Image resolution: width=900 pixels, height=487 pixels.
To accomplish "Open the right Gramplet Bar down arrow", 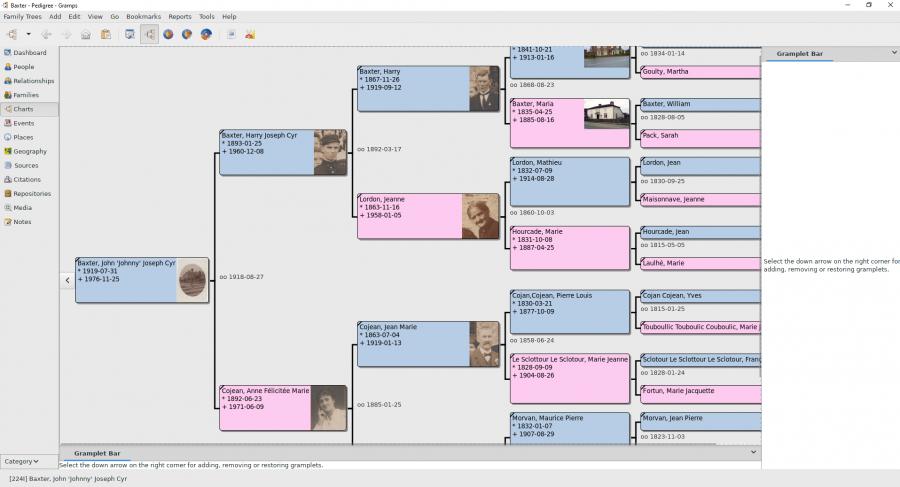I will [x=894, y=53].
